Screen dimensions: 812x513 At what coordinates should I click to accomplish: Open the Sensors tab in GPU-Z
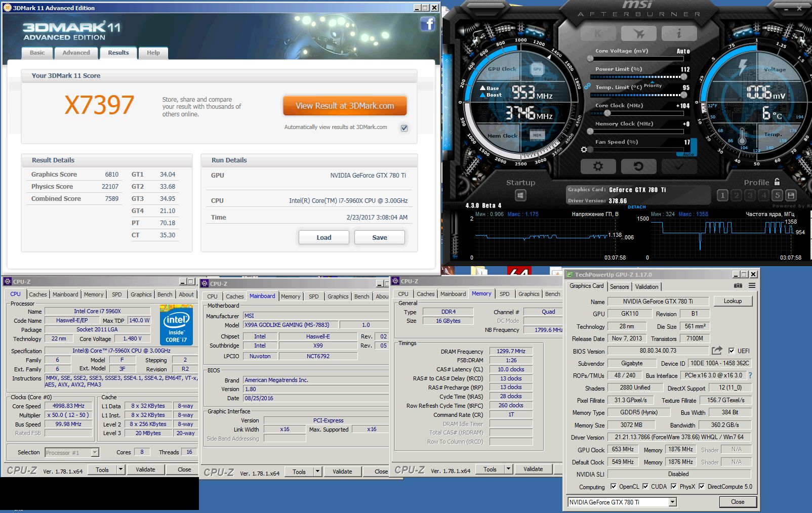[x=619, y=287]
